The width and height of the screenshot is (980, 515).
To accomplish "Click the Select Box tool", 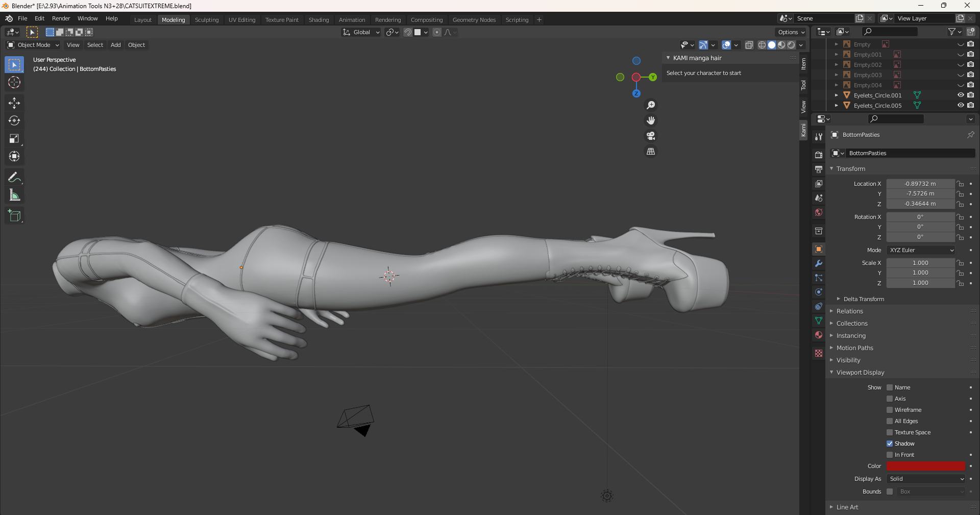I will tap(14, 65).
